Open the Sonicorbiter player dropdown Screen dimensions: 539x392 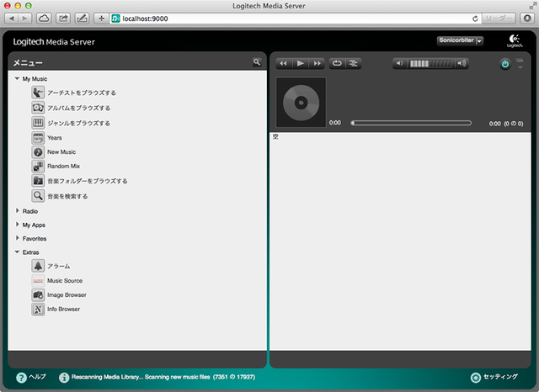tap(460, 40)
